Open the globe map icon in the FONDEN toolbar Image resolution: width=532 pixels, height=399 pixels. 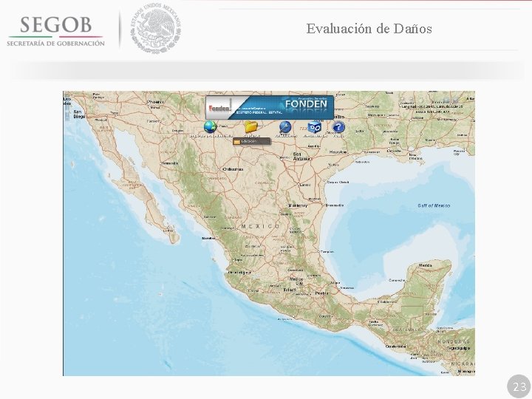(x=210, y=127)
